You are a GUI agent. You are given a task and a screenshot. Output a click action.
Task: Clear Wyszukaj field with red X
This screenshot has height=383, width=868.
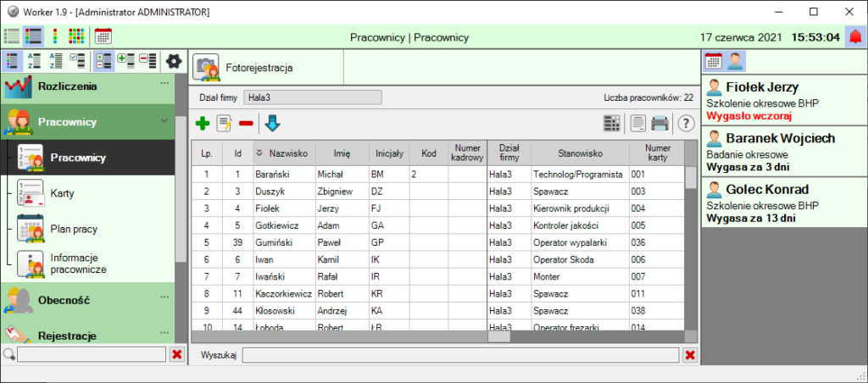[690, 355]
